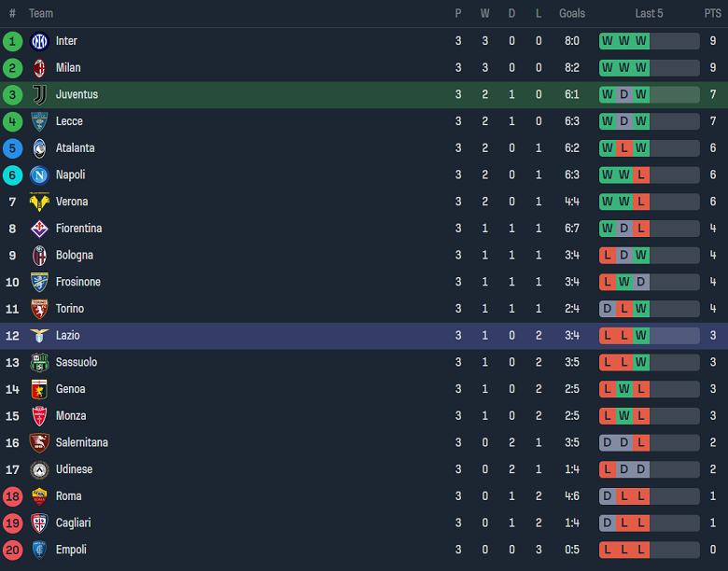
Task: Sort by the Goals column header
Action: (x=572, y=13)
